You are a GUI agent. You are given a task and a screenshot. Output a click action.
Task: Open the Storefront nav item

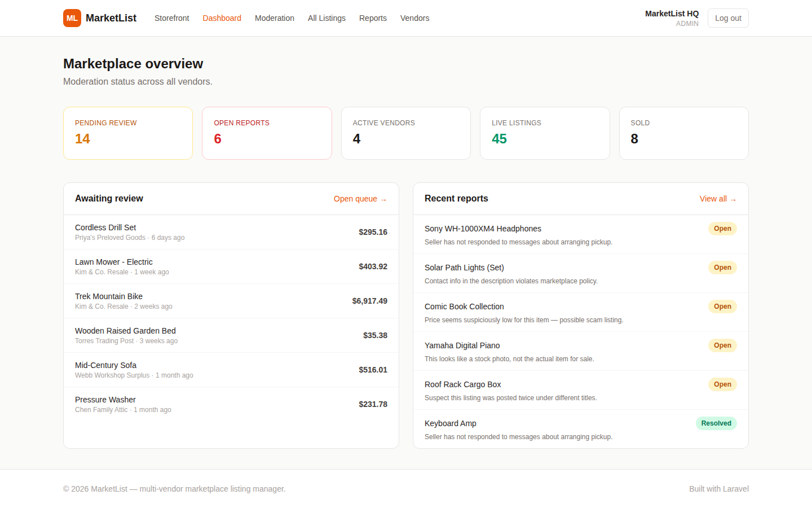coord(172,18)
